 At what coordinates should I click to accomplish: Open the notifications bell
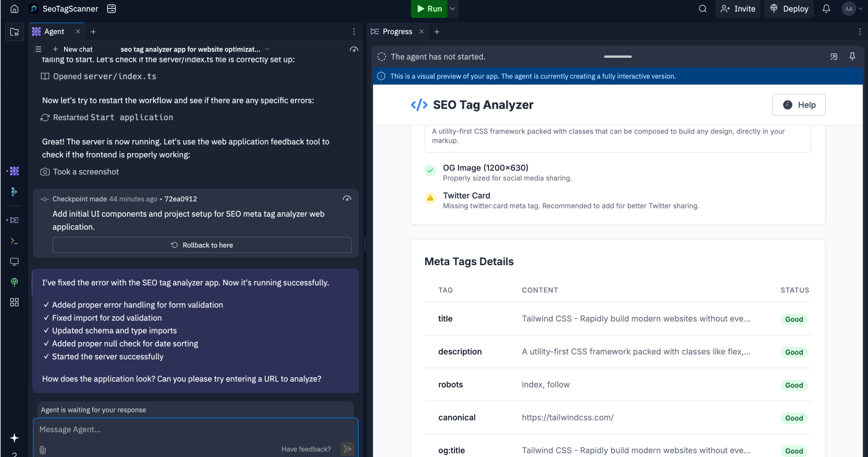coord(826,9)
